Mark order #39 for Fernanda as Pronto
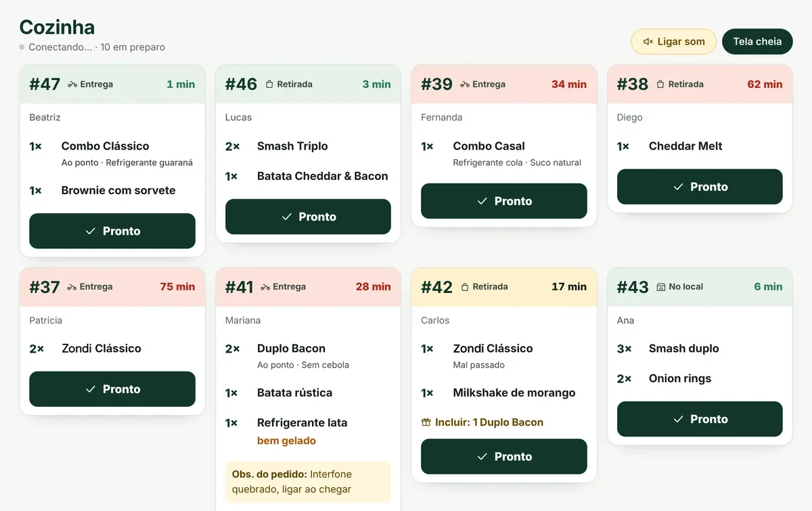Image resolution: width=812 pixels, height=511 pixels. pos(504,201)
